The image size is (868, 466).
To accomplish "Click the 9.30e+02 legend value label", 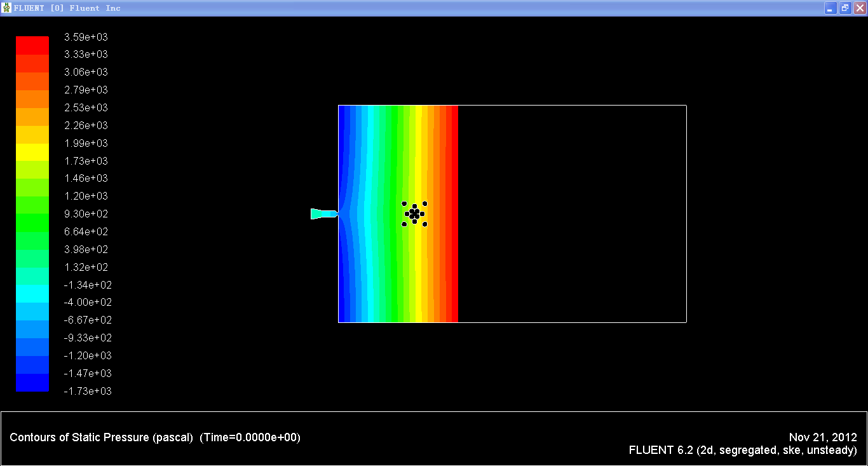I will [86, 214].
